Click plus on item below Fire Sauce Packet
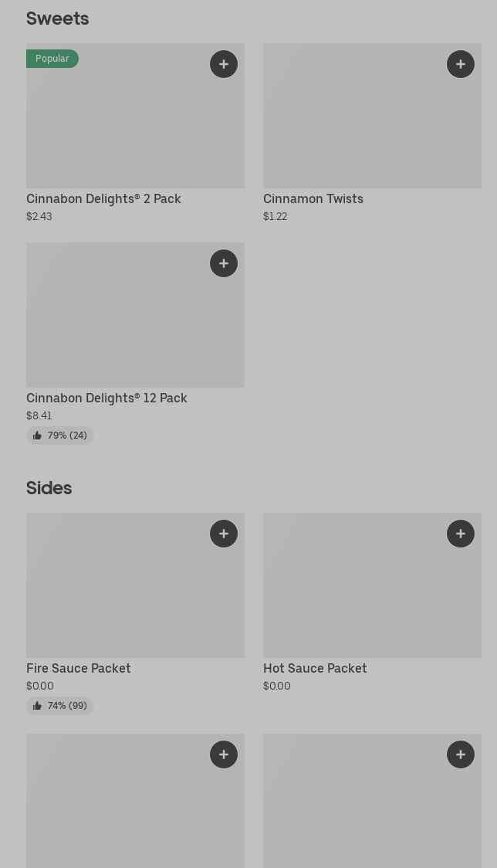 224,754
